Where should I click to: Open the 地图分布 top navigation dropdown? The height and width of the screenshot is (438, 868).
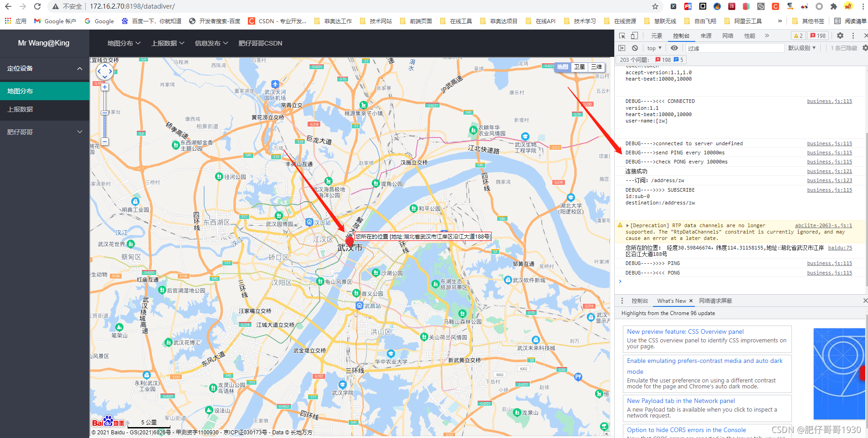tap(124, 43)
